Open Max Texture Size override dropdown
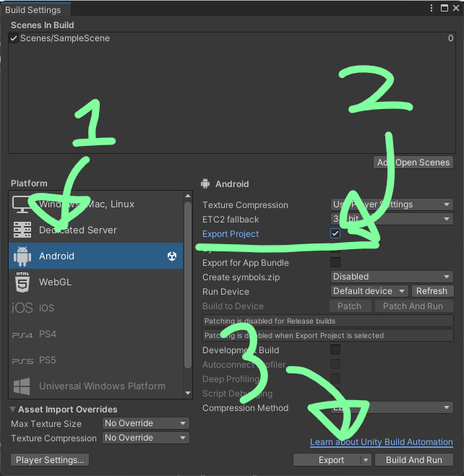This screenshot has width=464, height=476. coord(146,423)
